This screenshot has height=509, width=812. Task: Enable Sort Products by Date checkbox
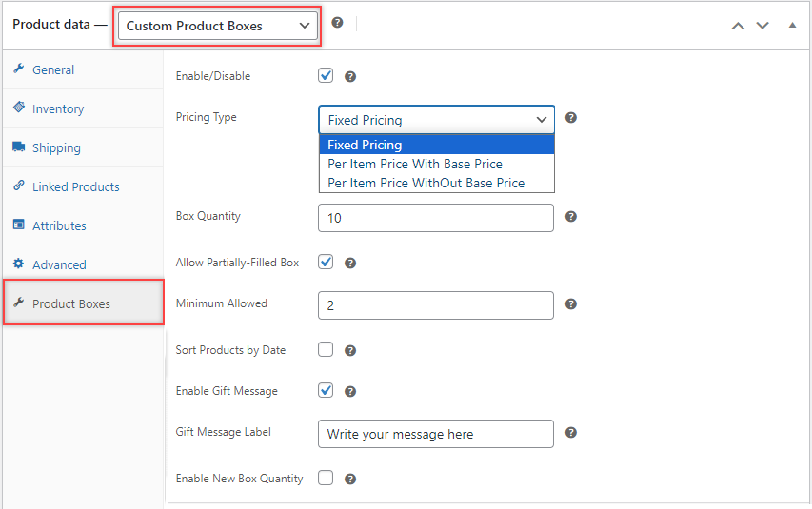pos(326,349)
